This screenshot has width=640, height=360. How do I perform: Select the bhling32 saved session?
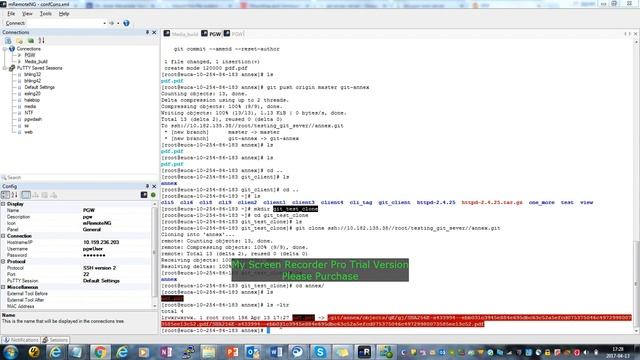point(32,74)
